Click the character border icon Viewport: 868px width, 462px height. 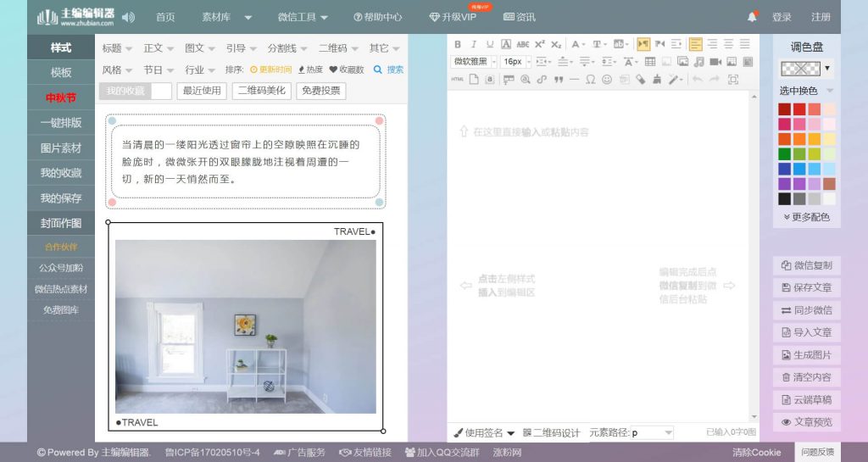click(506, 44)
